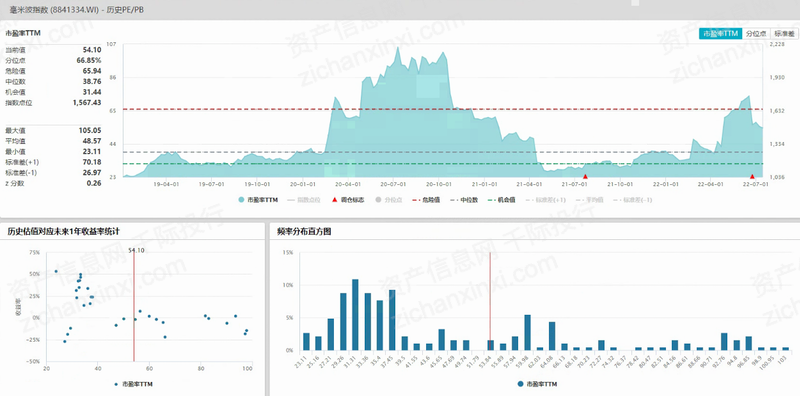Image resolution: width=800 pixels, height=396 pixels.
Task: Click the red triangle marker near 21-07-01
Action: click(585, 176)
